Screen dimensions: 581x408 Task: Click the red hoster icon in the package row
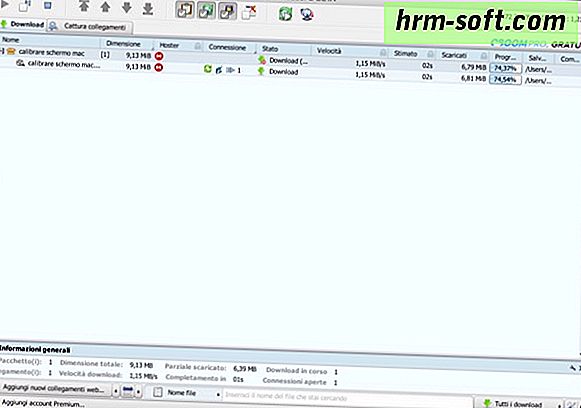coord(159,56)
